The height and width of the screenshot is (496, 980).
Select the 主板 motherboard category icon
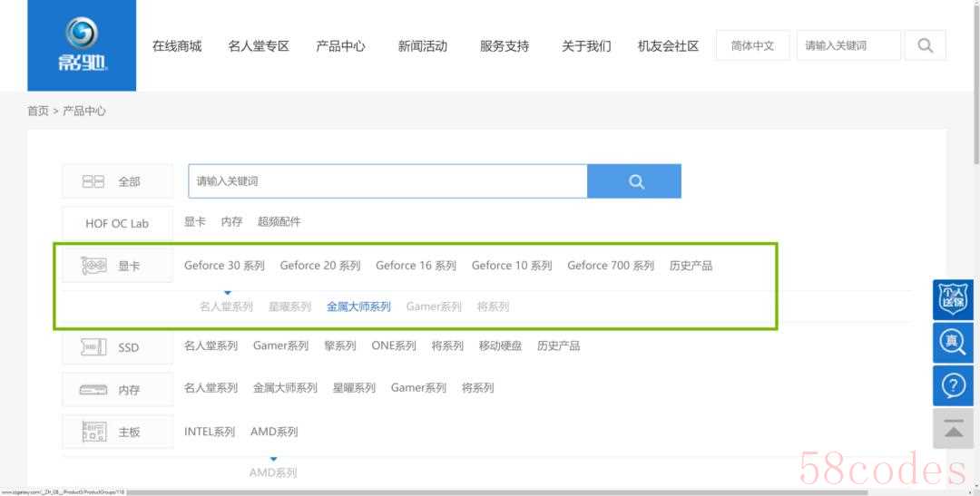point(94,432)
